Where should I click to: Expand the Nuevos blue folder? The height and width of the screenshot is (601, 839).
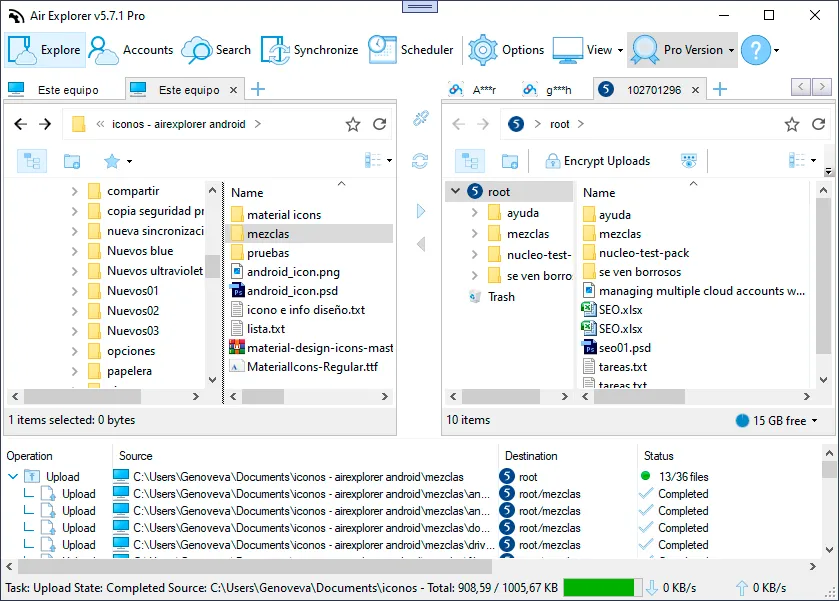[x=74, y=251]
